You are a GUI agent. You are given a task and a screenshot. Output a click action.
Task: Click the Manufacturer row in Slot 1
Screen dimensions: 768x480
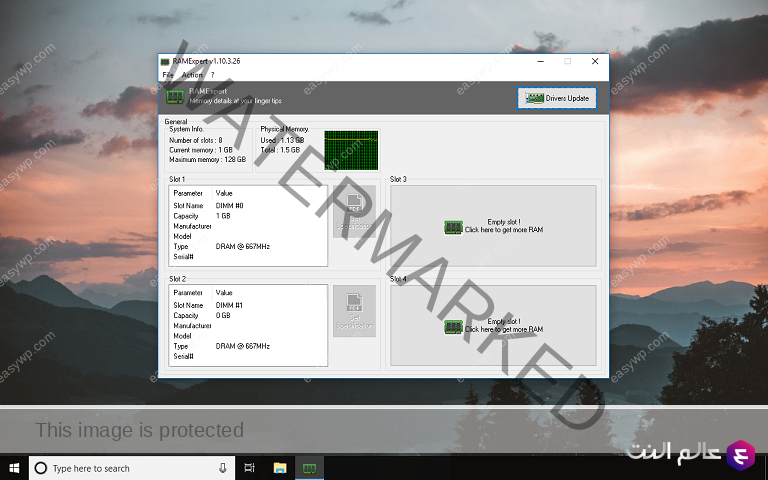[x=248, y=226]
